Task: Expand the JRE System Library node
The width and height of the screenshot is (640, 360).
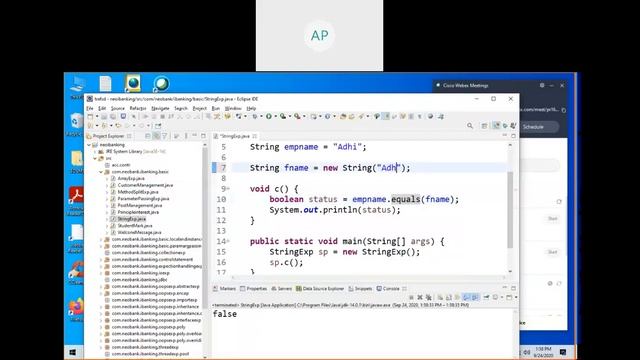Action: point(95,151)
